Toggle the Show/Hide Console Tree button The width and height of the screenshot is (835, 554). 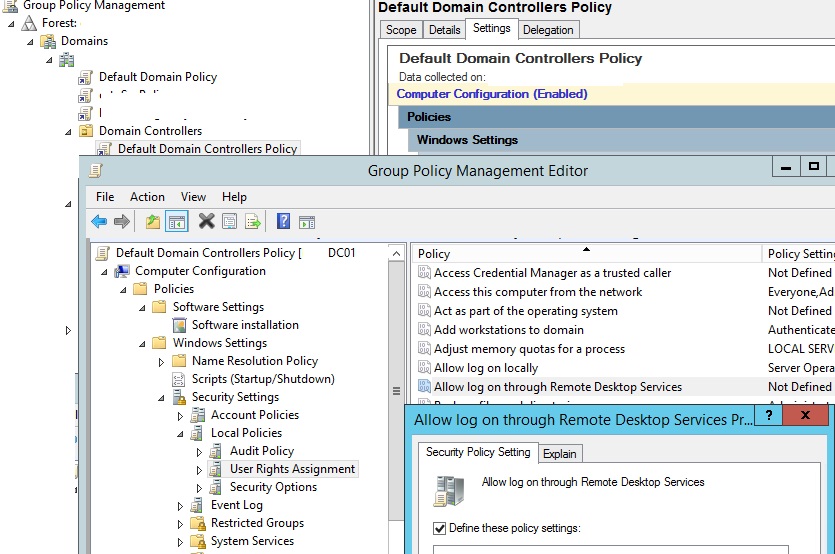[177, 222]
